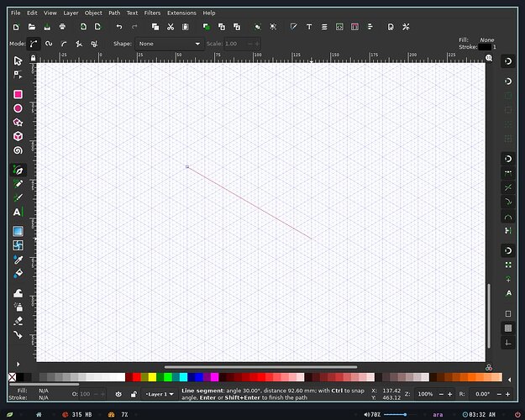Select the Eraser tool
Screen dimensions: 525x420
(18, 321)
